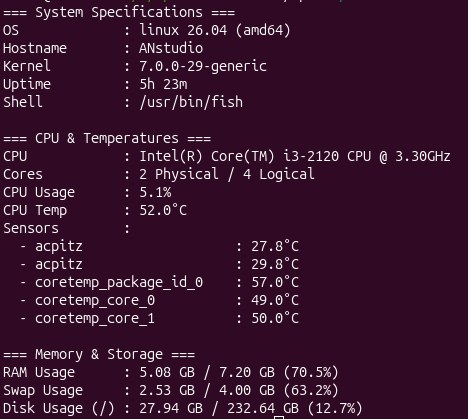
Task: Click the Sensors label
Action: pos(31,228)
